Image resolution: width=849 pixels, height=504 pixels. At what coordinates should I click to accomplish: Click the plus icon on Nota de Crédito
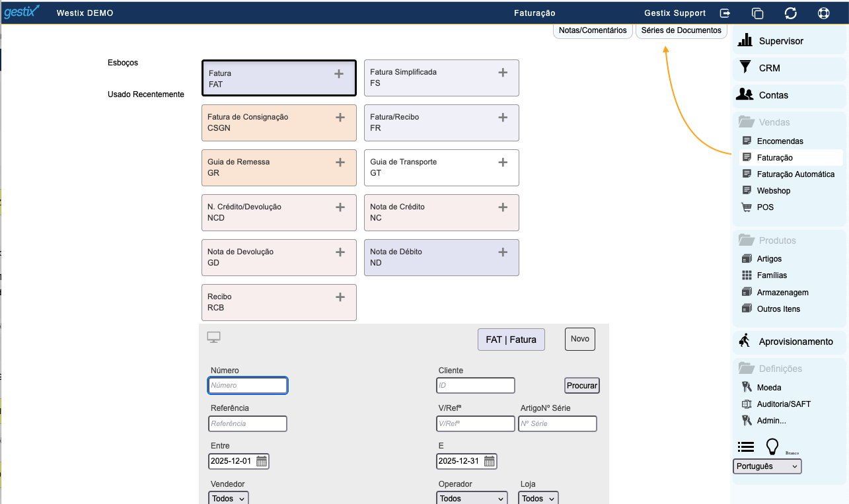click(x=503, y=207)
